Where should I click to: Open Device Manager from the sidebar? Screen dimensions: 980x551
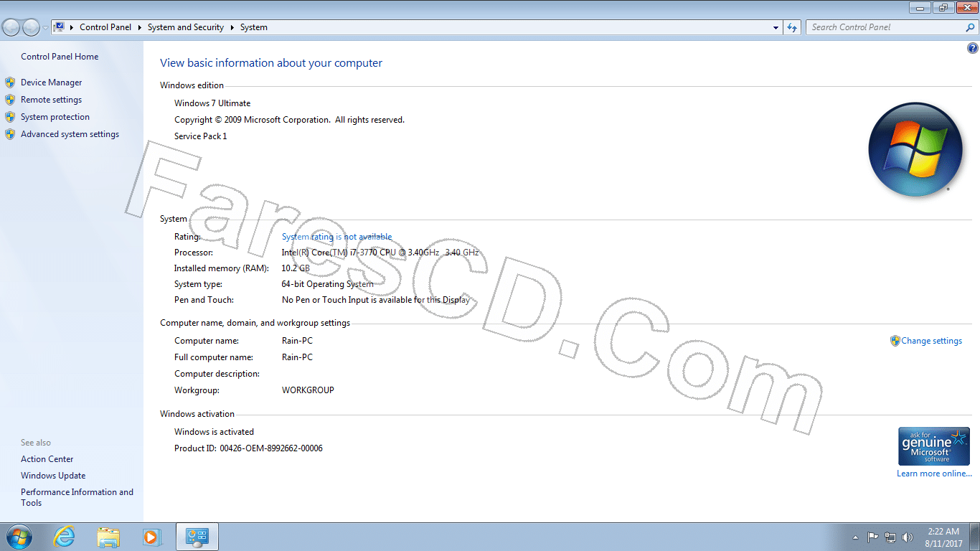51,83
